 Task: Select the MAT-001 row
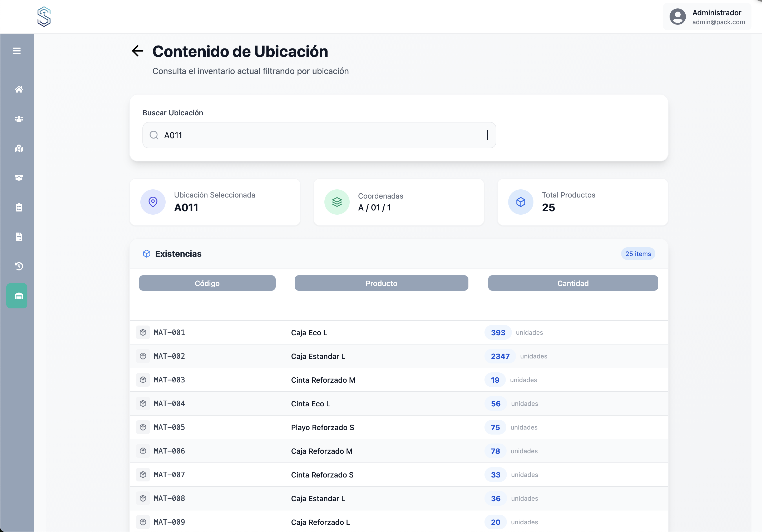click(x=398, y=333)
